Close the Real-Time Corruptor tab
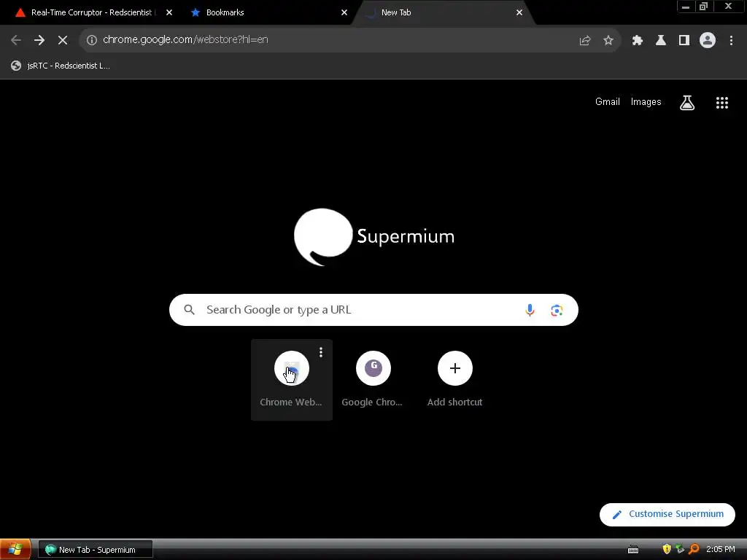Screen dimensions: 747x560 tap(169, 12)
